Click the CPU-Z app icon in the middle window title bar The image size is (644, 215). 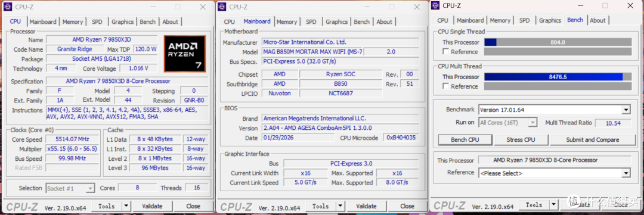pos(222,7)
